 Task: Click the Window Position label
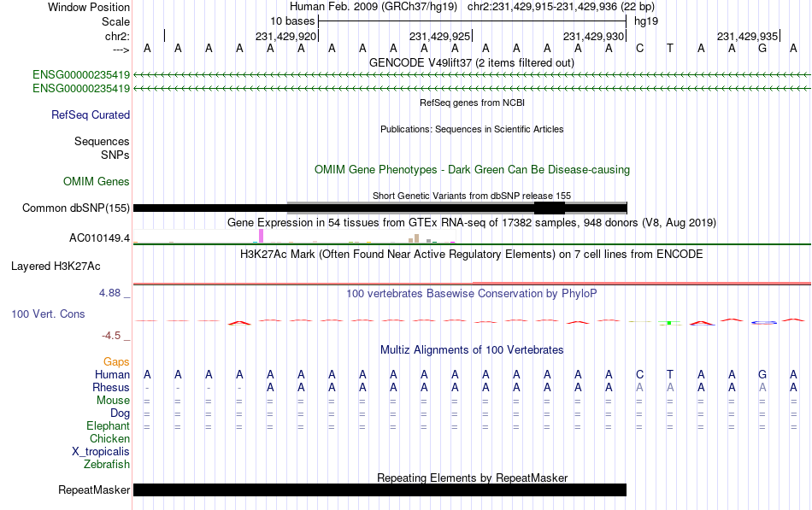(x=89, y=7)
